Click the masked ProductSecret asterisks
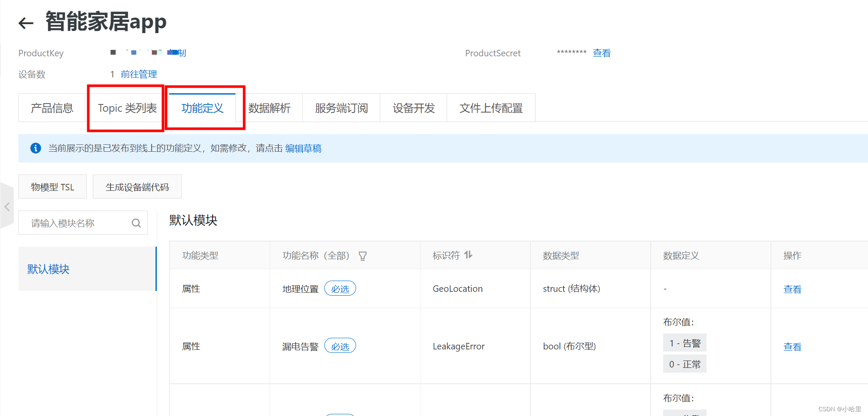Image resolution: width=868 pixels, height=416 pixels. point(572,52)
